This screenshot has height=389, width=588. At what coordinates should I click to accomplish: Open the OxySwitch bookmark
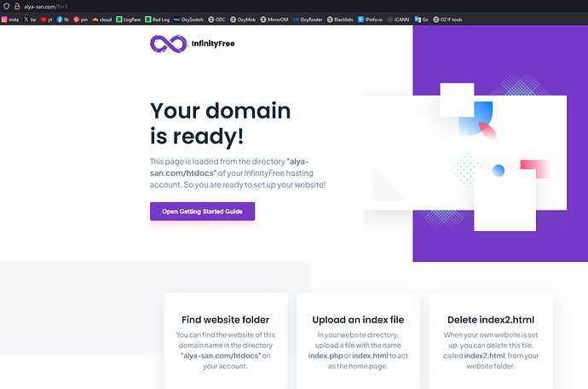tap(188, 20)
